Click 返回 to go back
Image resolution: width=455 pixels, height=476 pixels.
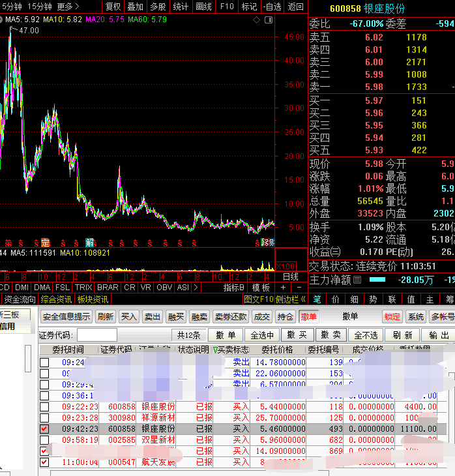(296, 7)
